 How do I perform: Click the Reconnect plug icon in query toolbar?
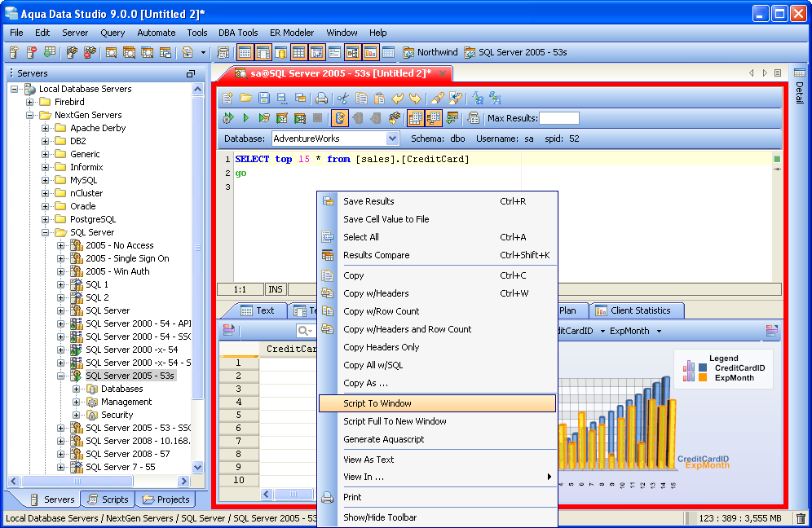pos(394,118)
